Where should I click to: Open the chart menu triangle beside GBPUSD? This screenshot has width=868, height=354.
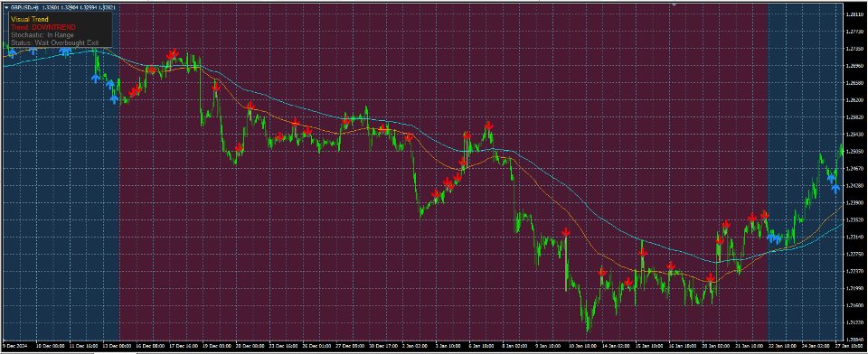[x=6, y=8]
